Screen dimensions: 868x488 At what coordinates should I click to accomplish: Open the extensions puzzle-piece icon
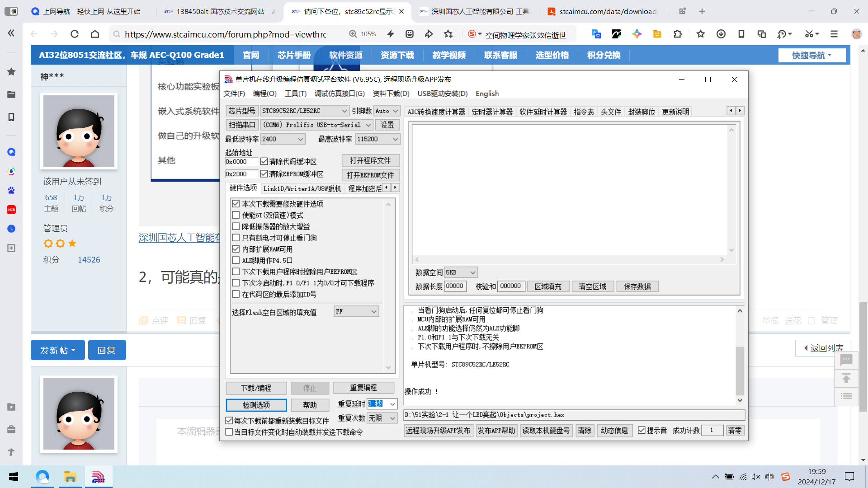(x=677, y=34)
